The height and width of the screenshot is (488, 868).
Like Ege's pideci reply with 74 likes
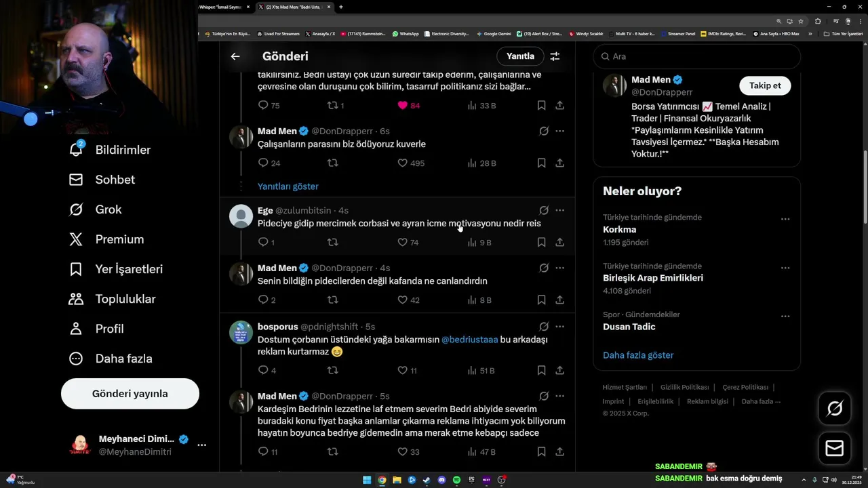tap(408, 243)
